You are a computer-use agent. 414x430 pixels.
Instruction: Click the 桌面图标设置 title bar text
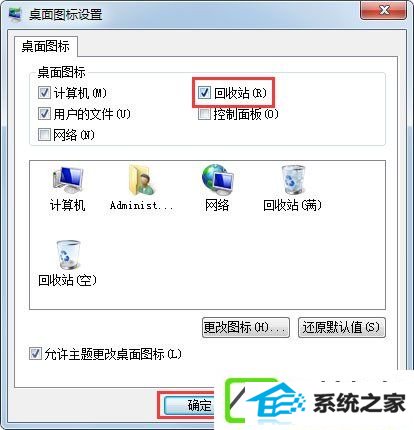pos(66,15)
